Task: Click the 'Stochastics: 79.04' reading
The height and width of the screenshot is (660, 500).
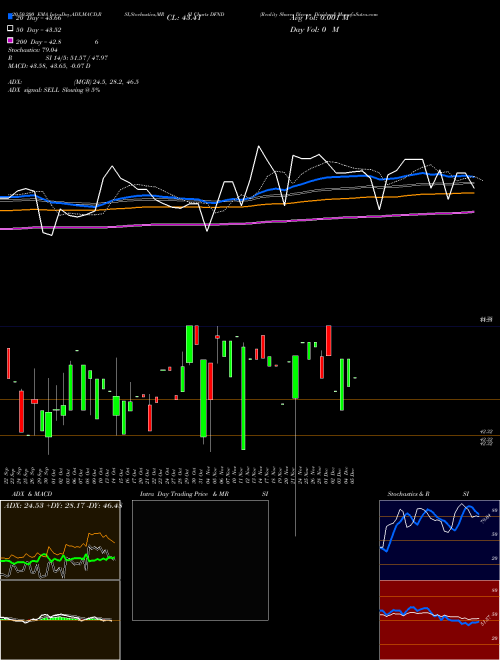Action: [x=32, y=50]
